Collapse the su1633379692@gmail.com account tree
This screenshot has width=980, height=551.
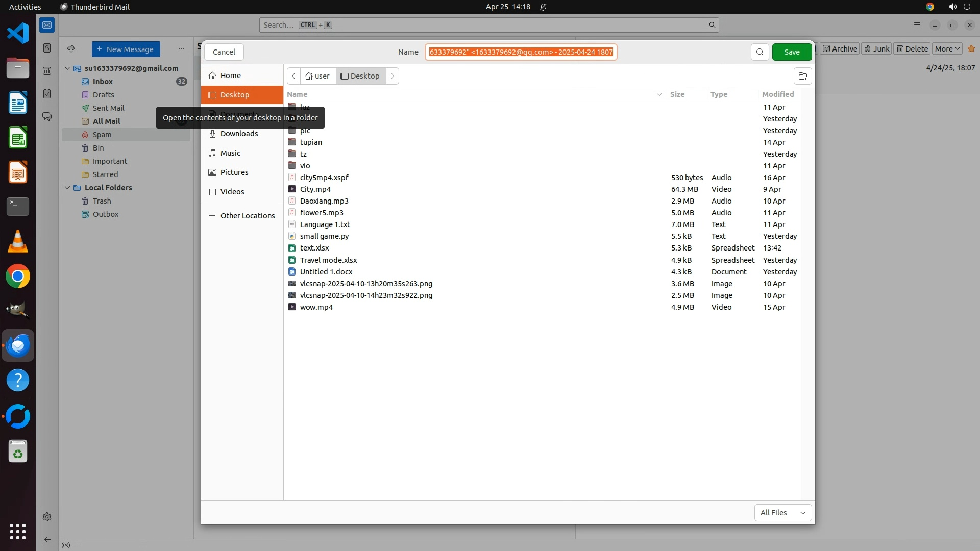(67, 68)
